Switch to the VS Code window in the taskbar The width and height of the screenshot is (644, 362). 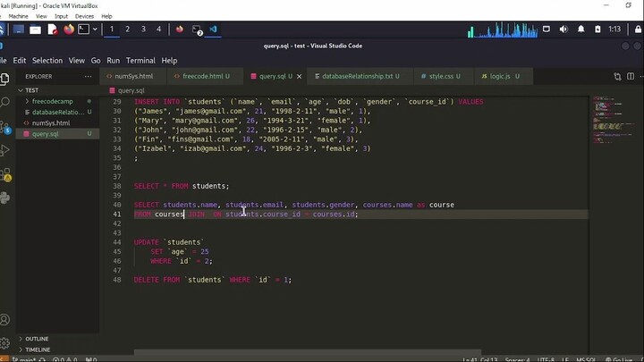coord(213,29)
